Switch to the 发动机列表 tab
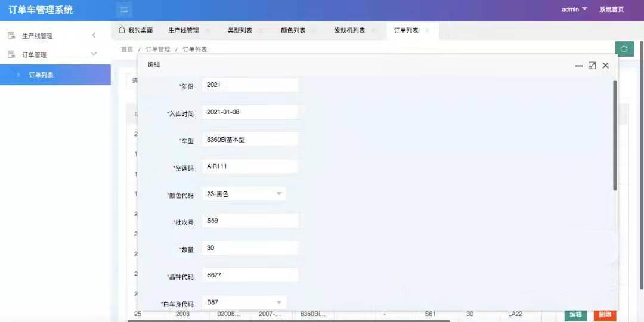Image resolution: width=644 pixels, height=322 pixels. point(349,30)
